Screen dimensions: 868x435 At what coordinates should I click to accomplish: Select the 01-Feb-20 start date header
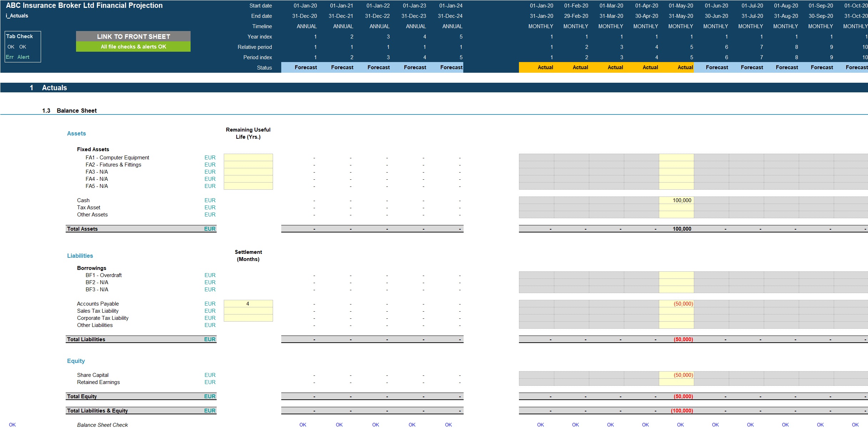(x=576, y=6)
